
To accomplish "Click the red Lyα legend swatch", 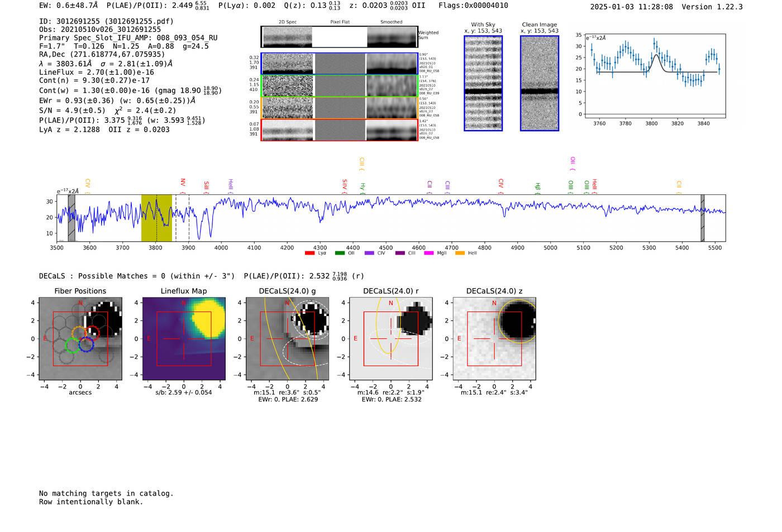I will [x=309, y=253].
